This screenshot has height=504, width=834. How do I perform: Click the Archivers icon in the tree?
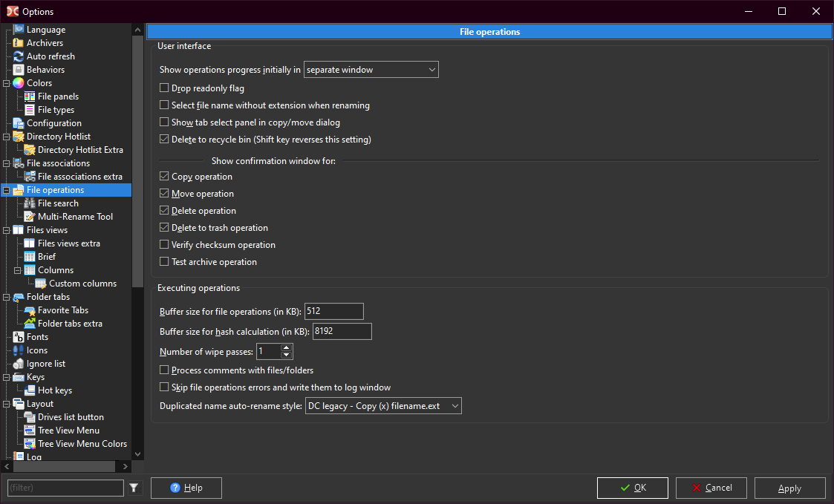[x=19, y=43]
